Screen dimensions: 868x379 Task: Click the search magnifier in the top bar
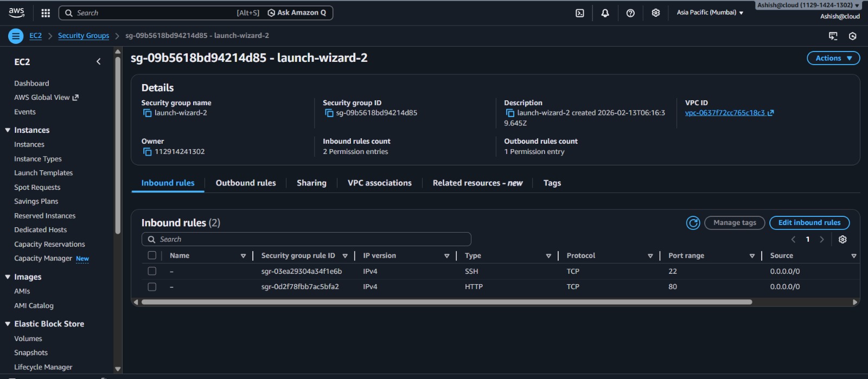[x=69, y=13]
